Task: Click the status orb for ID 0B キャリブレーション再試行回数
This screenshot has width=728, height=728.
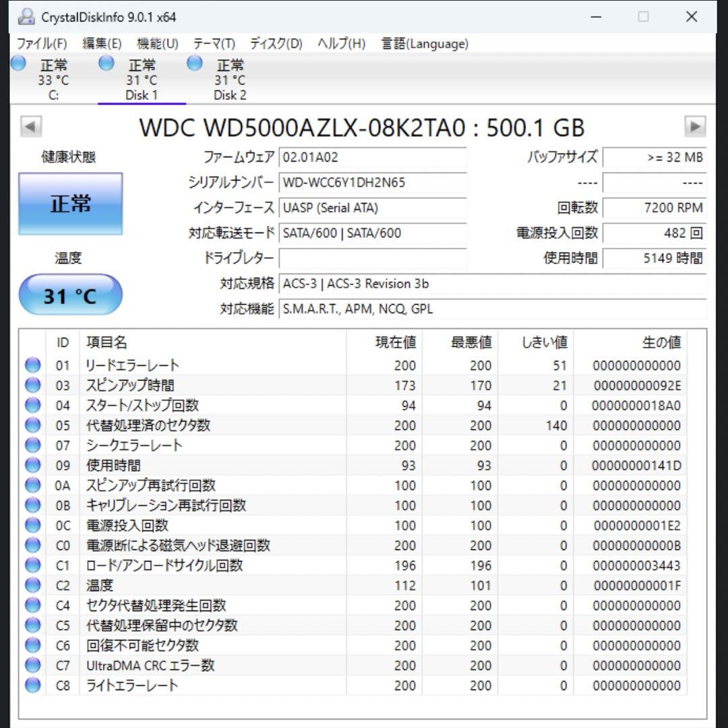Action: 32,505
